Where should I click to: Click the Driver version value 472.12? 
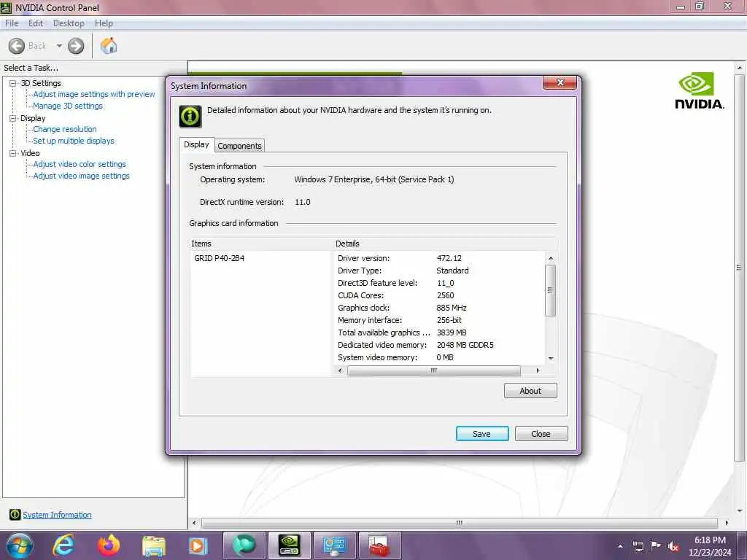click(x=449, y=258)
